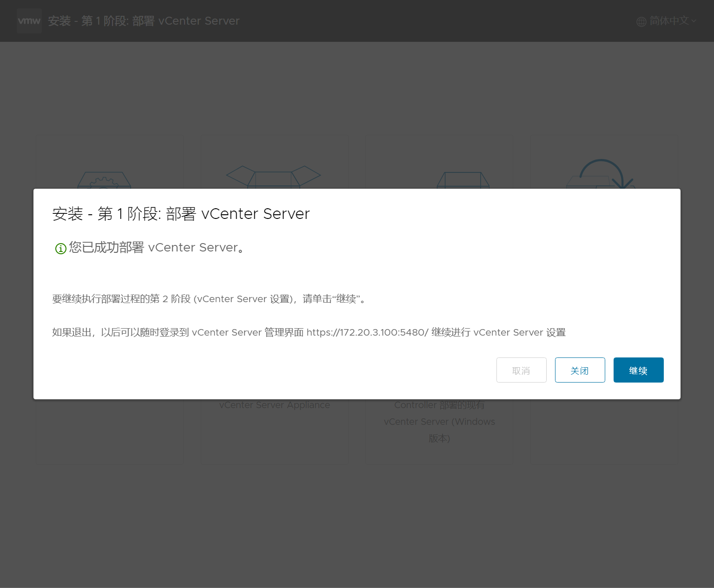This screenshot has height=588, width=714.
Task: Click the 继续 (Continue) button
Action: 638,370
